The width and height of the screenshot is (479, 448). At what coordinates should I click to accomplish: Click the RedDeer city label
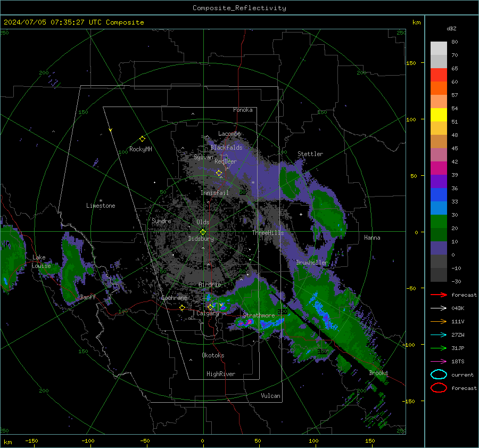(x=226, y=161)
